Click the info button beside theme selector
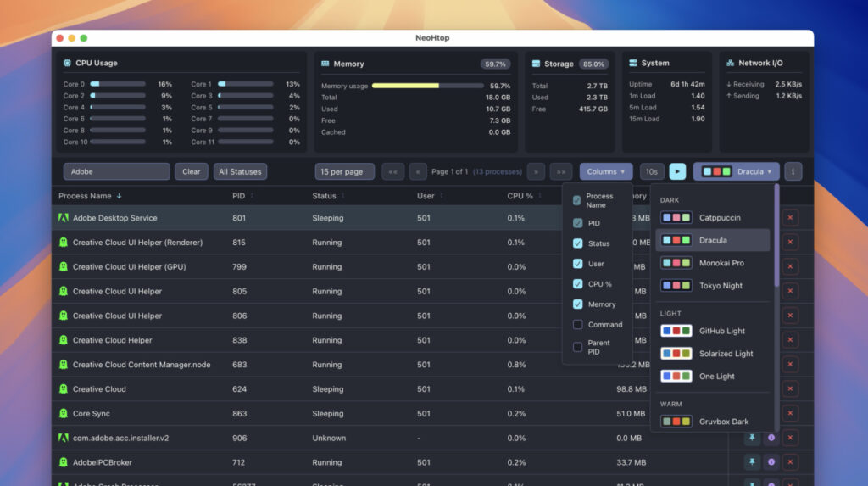 point(793,171)
